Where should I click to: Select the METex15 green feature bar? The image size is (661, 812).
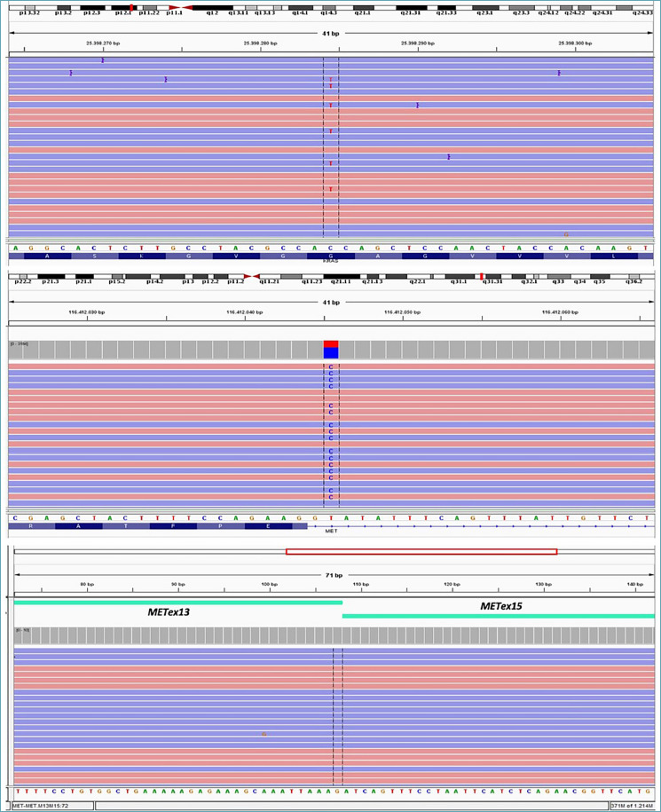[498, 615]
